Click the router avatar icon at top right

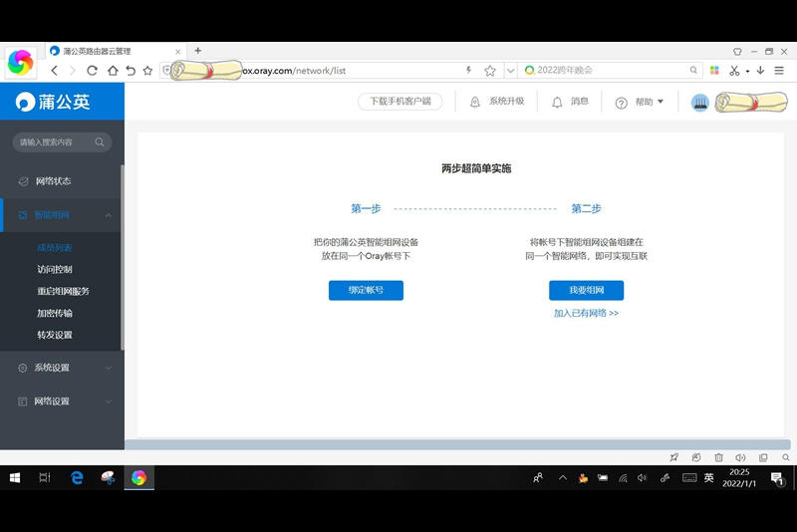(700, 103)
